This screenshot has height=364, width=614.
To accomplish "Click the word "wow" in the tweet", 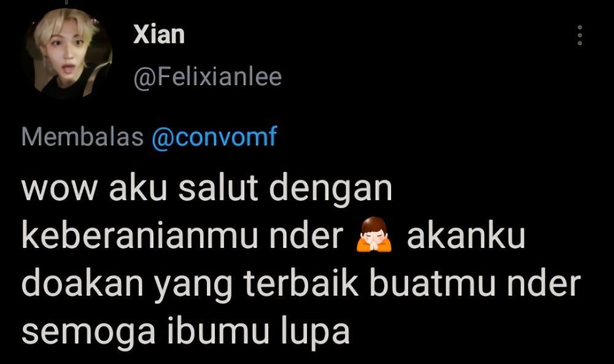I will point(59,190).
